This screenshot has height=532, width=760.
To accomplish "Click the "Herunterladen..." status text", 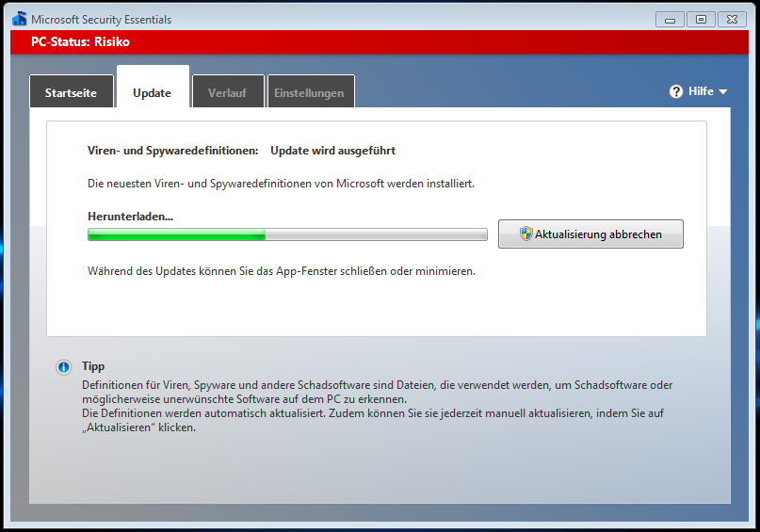I will (x=130, y=217).
